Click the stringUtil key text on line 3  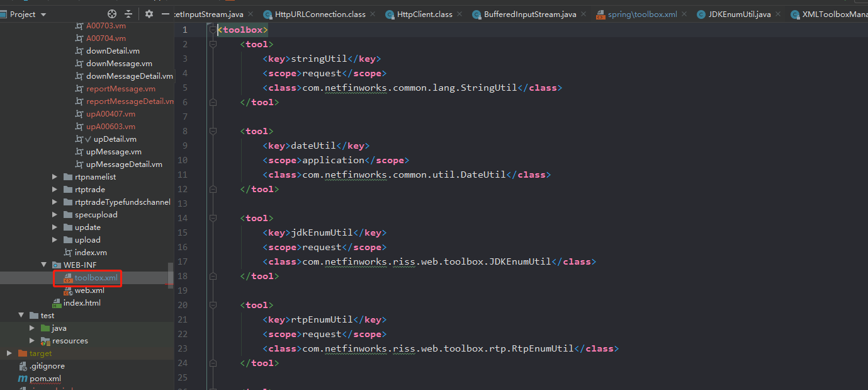319,59
